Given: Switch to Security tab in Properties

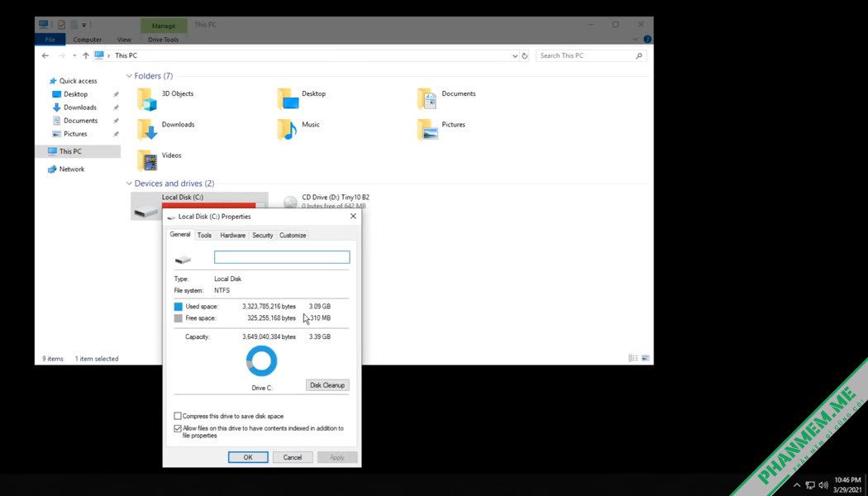Looking at the screenshot, I should (x=262, y=236).
